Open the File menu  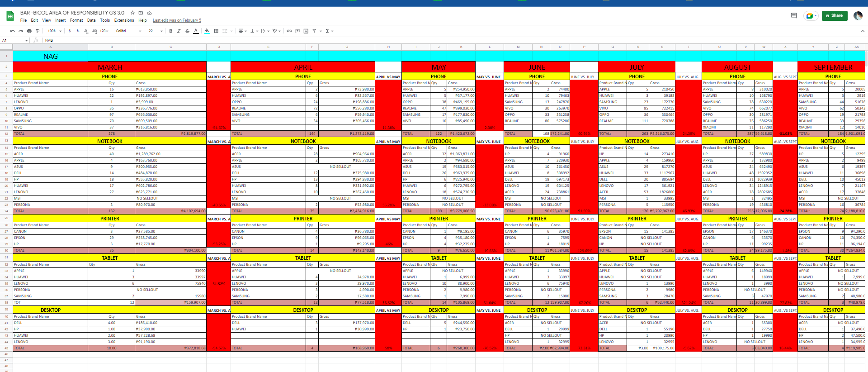[24, 20]
